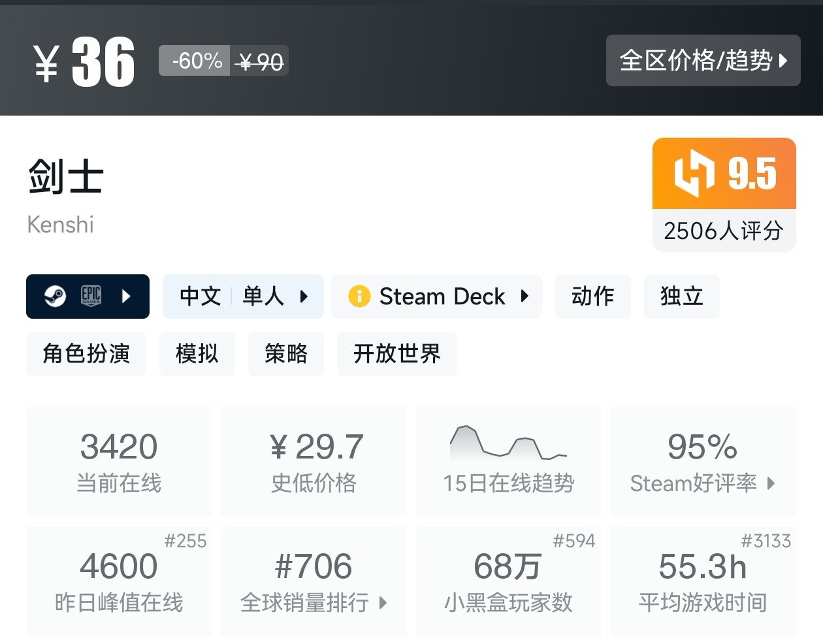Select the 独立 indie tag
Viewport: 823px width, 644px height.
[x=681, y=297]
